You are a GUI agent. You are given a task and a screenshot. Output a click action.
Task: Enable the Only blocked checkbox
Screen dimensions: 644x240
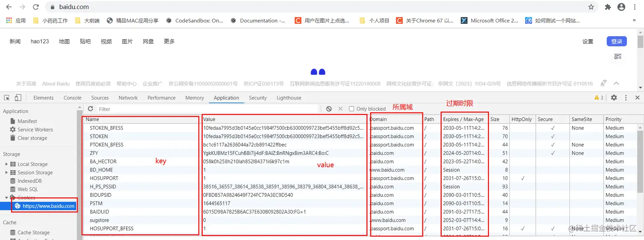351,109
